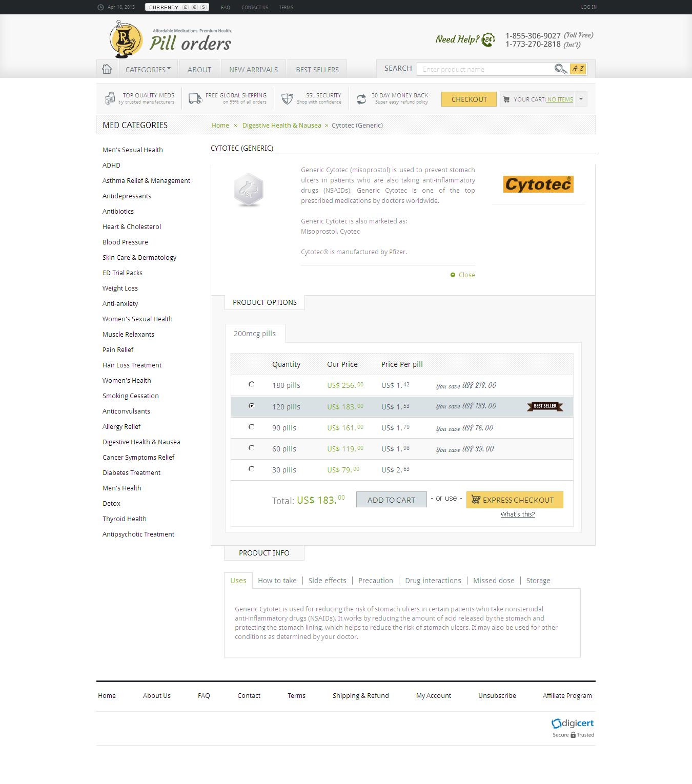
Task: Open Men's Sexual Health category
Action: (133, 150)
